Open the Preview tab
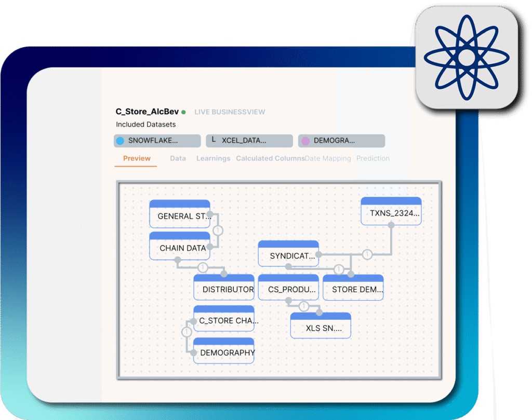Image resolution: width=532 pixels, height=420 pixels. click(x=137, y=158)
